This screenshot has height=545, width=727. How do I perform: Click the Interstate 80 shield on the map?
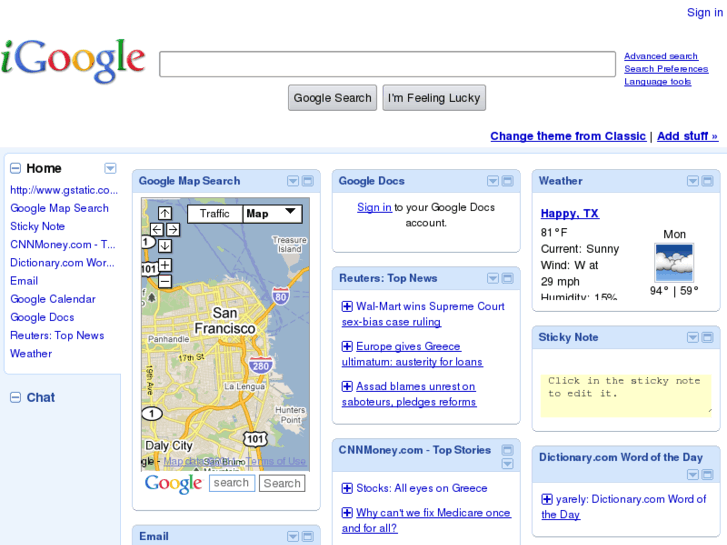pos(281,296)
